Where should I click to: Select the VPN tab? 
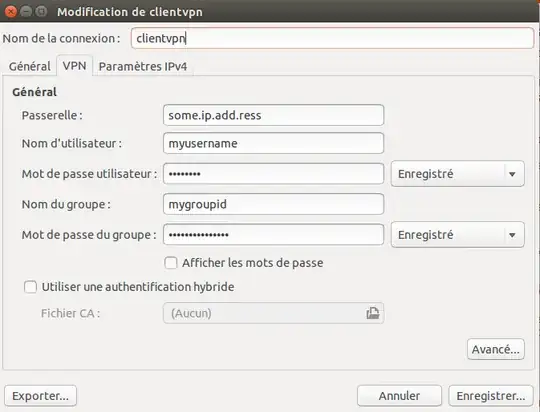[x=74, y=65]
